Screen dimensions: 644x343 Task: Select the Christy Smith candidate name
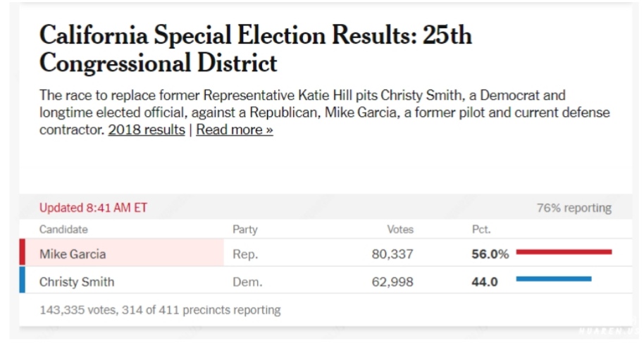point(77,282)
